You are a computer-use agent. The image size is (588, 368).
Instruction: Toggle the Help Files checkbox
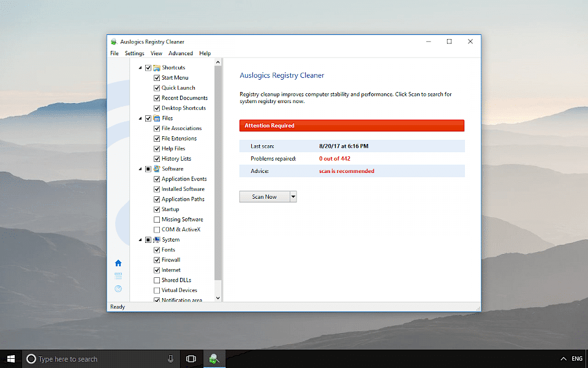157,149
